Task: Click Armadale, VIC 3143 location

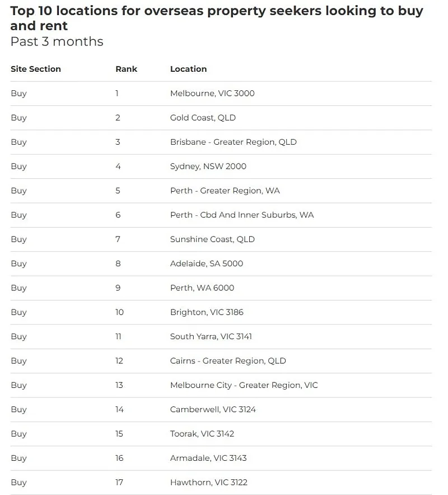Action: point(208,458)
